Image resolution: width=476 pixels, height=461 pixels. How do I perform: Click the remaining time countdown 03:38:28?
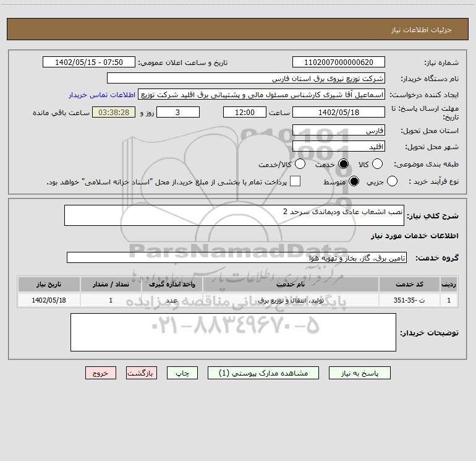tap(114, 112)
